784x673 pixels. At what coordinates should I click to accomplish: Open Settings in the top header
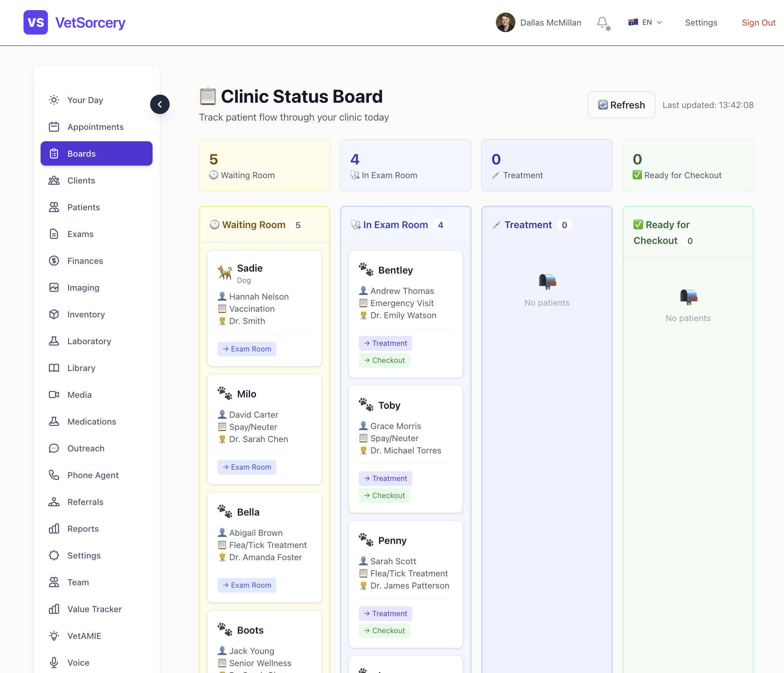(x=701, y=23)
